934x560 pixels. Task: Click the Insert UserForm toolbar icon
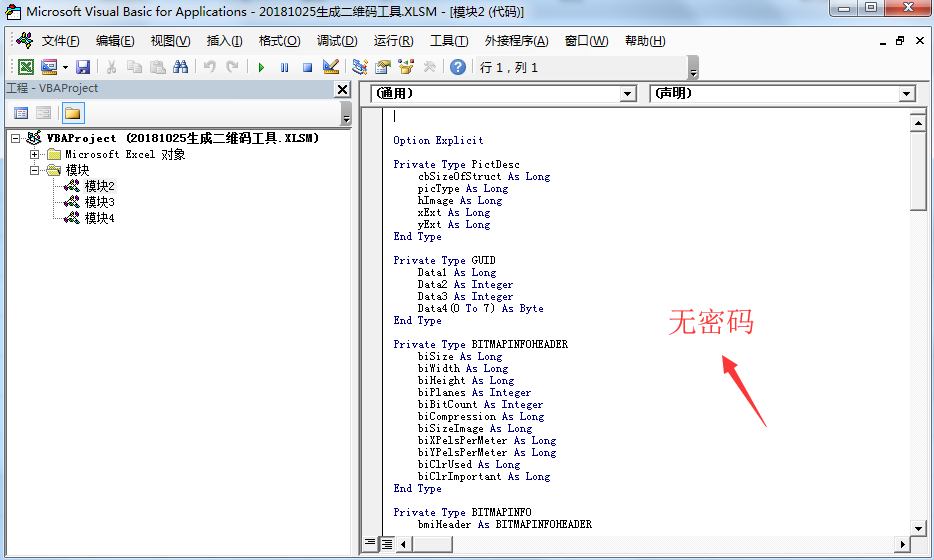49,67
